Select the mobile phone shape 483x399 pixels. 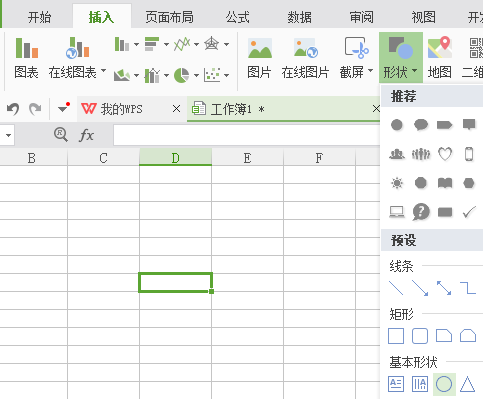[x=469, y=154]
